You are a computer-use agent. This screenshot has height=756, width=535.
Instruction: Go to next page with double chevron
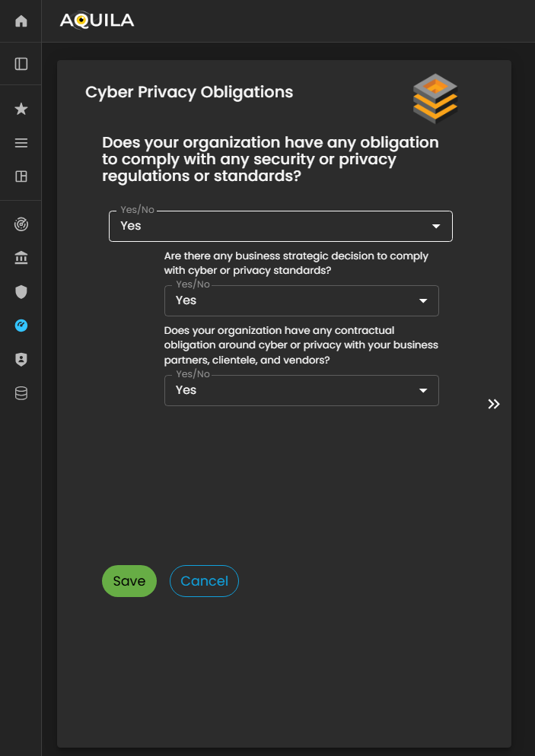coord(494,404)
